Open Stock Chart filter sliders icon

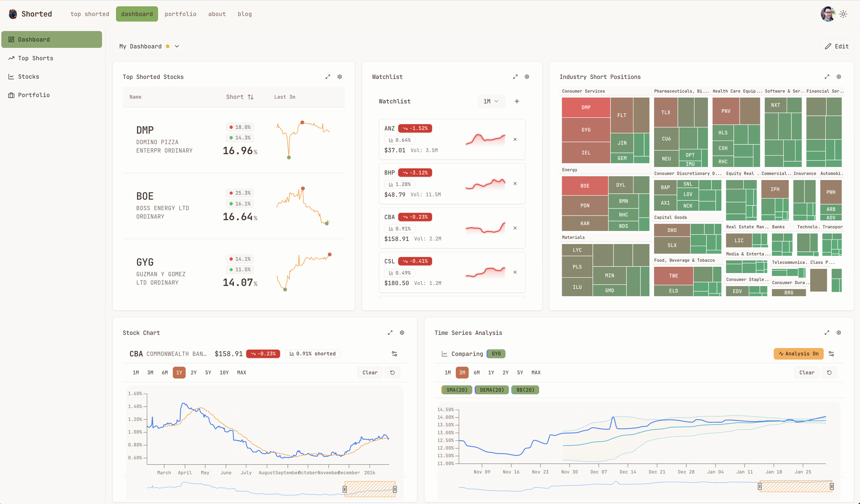pyautogui.click(x=394, y=354)
